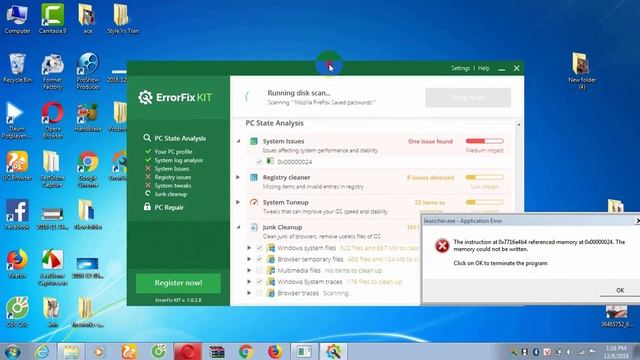Toggle Browser temporary files checkbox

click(259, 259)
